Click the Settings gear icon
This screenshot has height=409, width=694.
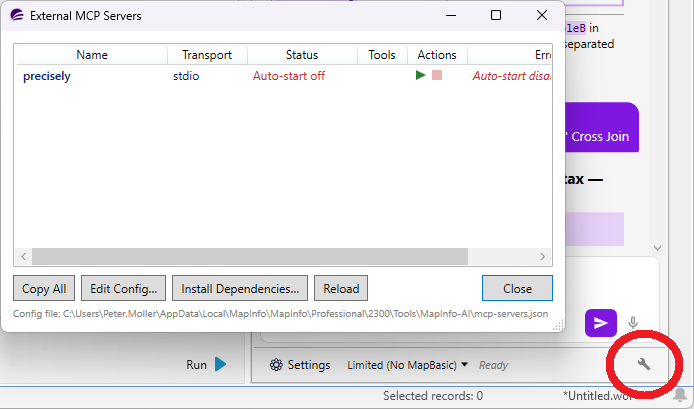(x=276, y=365)
